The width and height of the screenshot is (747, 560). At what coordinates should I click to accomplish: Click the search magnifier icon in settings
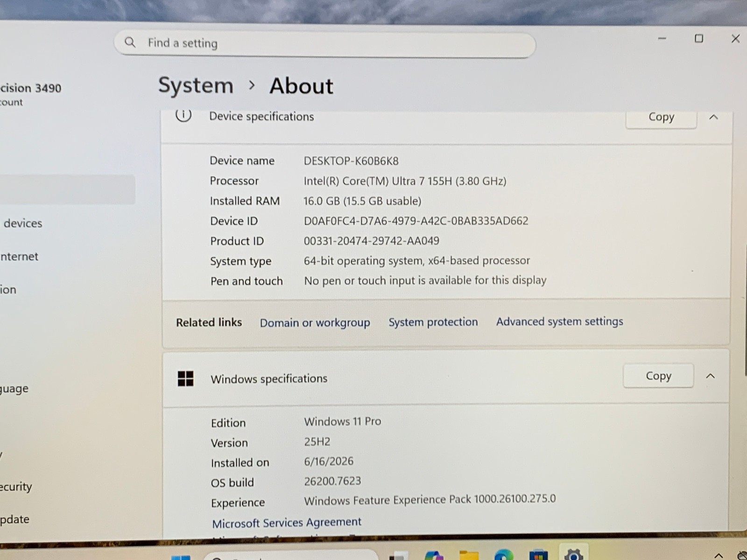(130, 42)
